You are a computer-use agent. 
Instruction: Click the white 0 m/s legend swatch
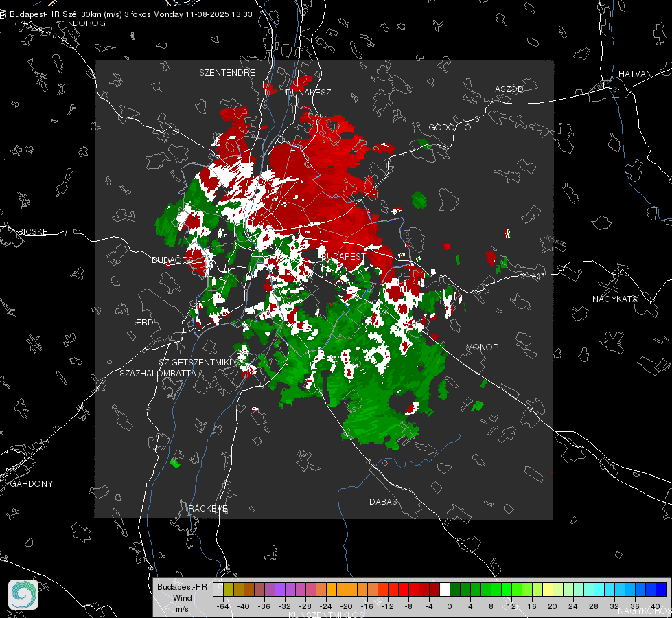pyautogui.click(x=445, y=589)
